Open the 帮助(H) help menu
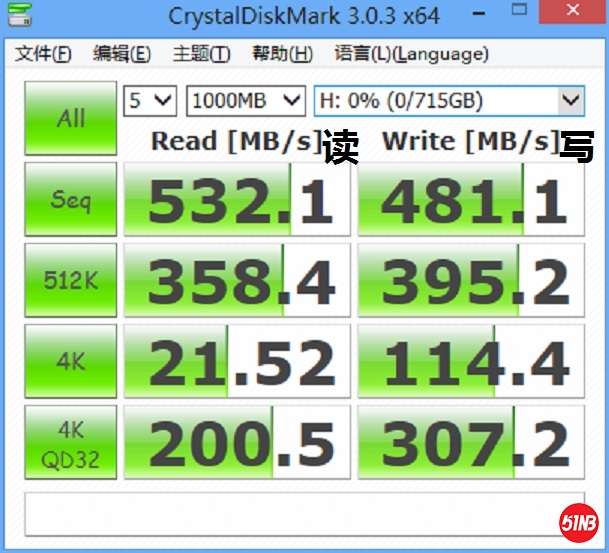This screenshot has width=609, height=553. 282,54
